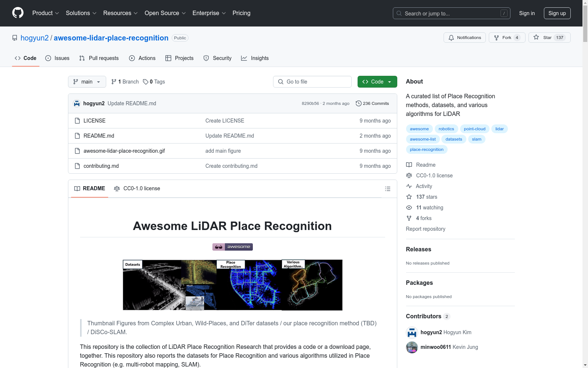Click the point-cloud topic tag
588x368 pixels.
click(x=474, y=129)
